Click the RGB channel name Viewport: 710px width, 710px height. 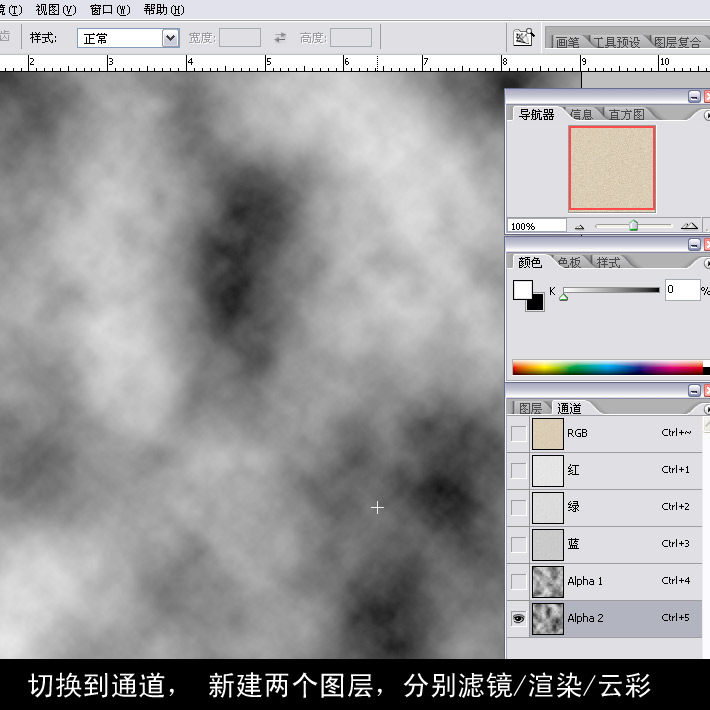click(577, 433)
